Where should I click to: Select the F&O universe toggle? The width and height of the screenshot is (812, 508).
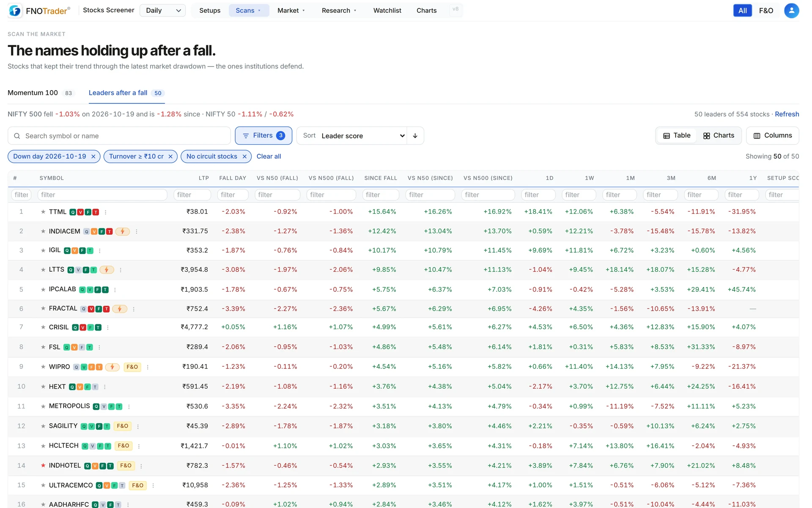[x=766, y=11]
